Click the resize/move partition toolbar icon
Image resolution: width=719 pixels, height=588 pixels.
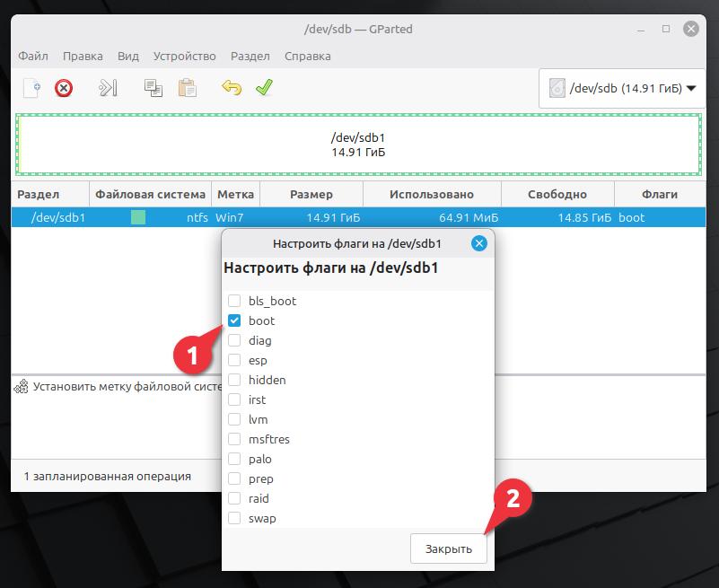[109, 88]
